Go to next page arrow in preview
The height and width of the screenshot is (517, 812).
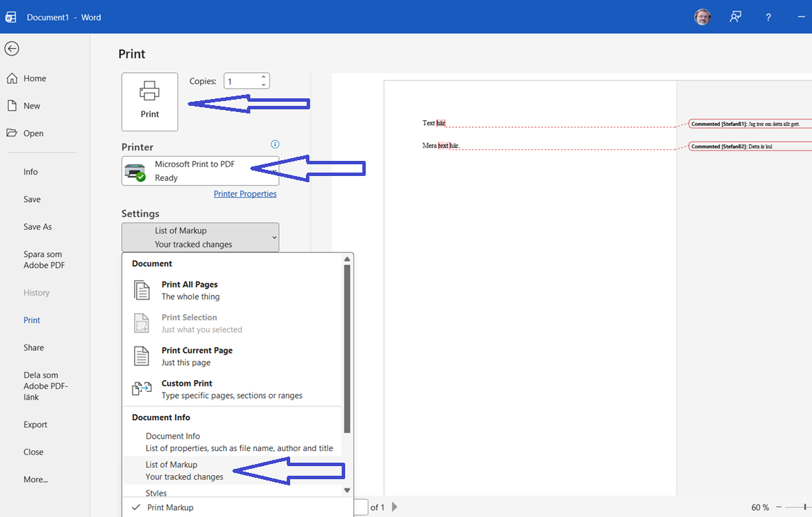pos(395,507)
